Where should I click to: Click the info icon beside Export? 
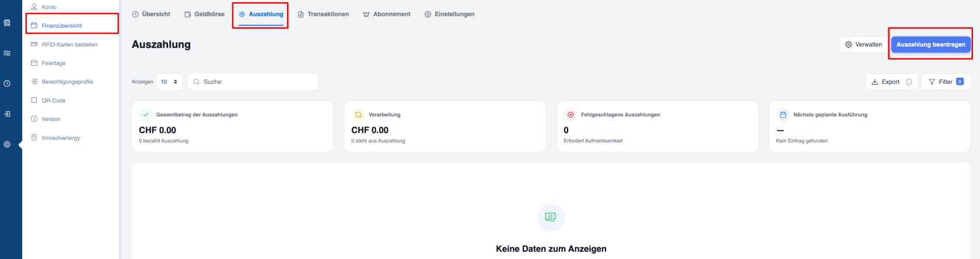pyautogui.click(x=909, y=82)
